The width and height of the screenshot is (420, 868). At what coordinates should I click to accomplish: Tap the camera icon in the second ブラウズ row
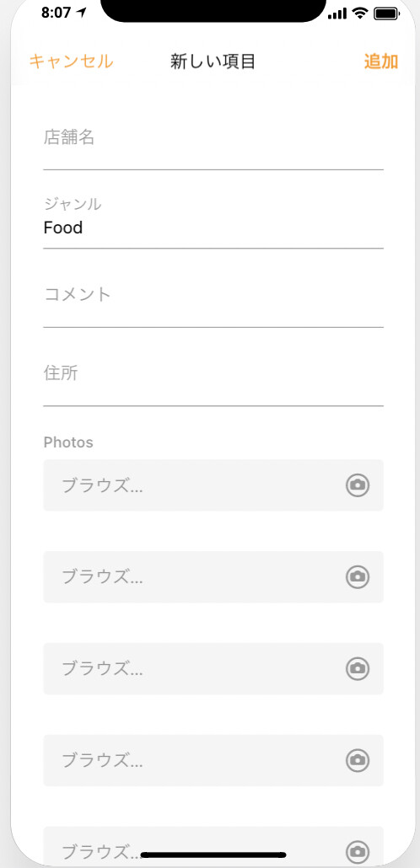point(358,576)
